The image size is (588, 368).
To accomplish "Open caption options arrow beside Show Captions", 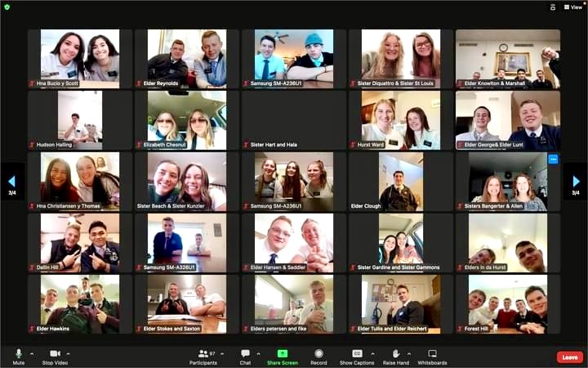I will [371, 353].
